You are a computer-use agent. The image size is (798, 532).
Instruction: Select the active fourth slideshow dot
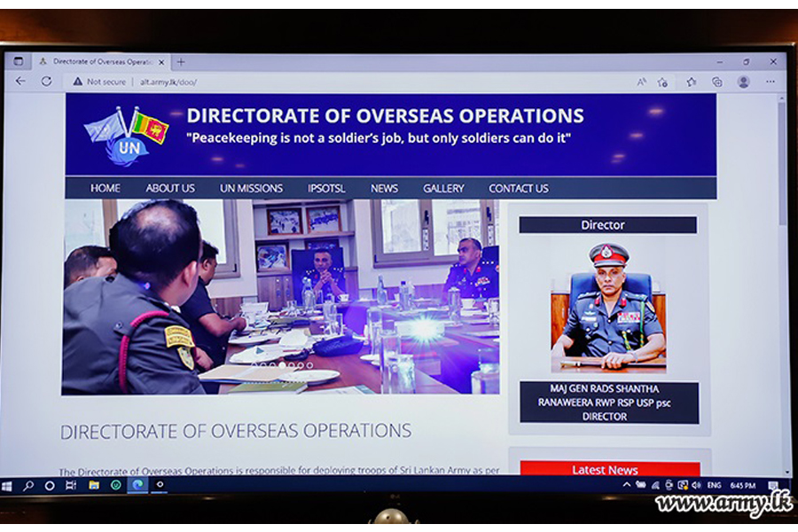click(282, 365)
